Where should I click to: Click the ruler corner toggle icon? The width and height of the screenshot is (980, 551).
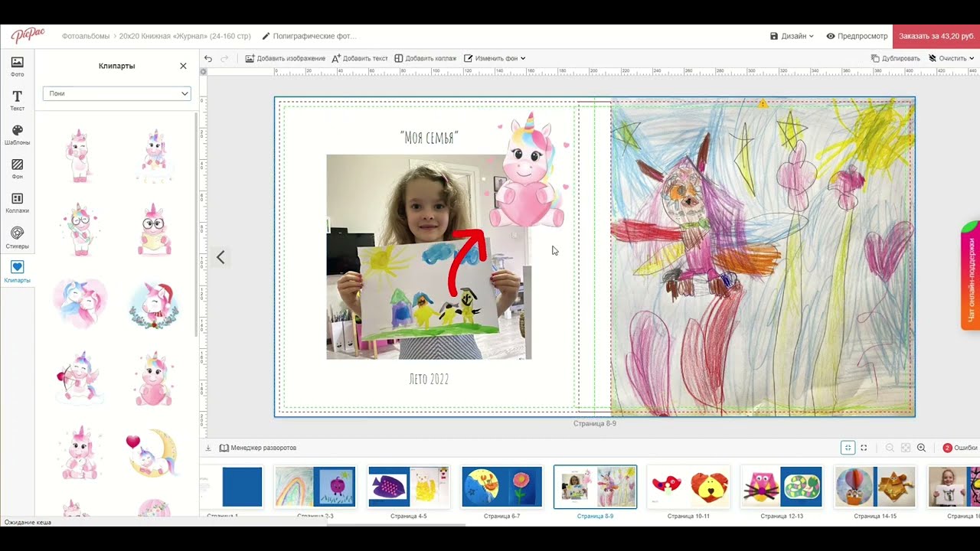[x=203, y=72]
